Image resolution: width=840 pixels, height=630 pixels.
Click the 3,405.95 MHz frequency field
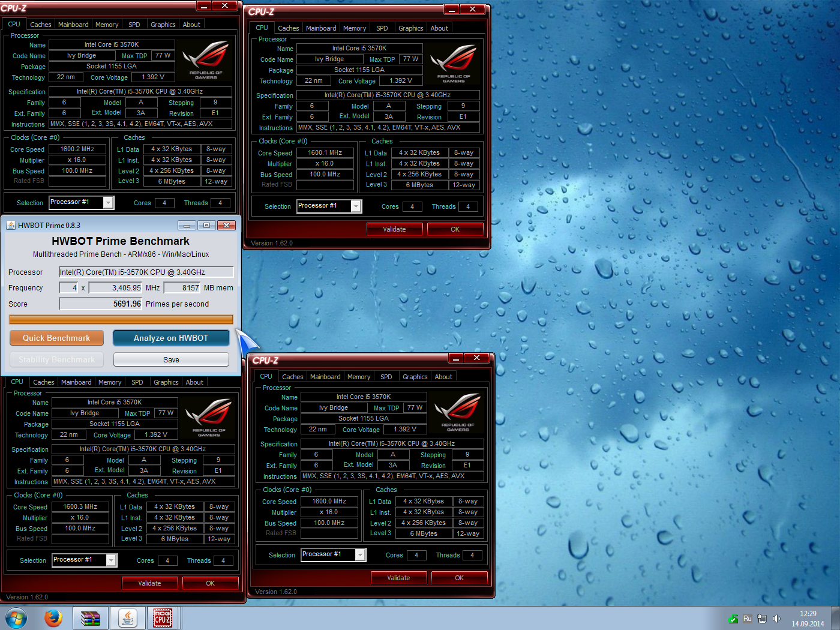(x=116, y=288)
